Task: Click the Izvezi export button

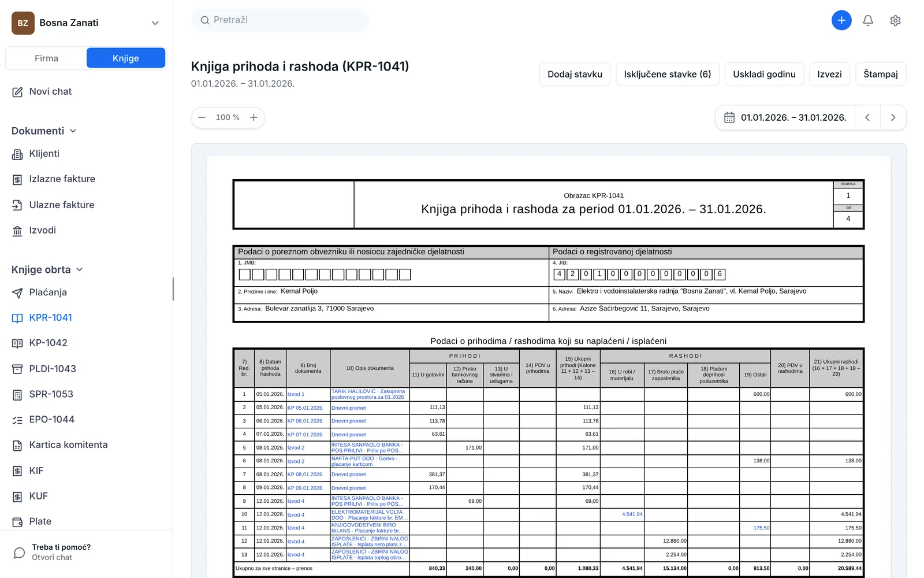Action: coord(829,74)
